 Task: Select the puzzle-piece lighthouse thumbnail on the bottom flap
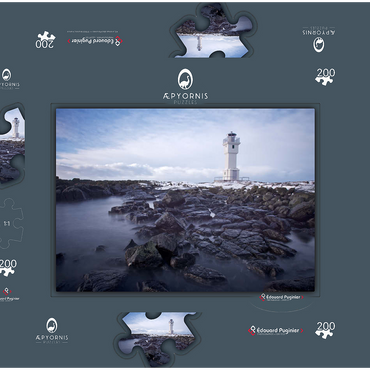(158, 339)
